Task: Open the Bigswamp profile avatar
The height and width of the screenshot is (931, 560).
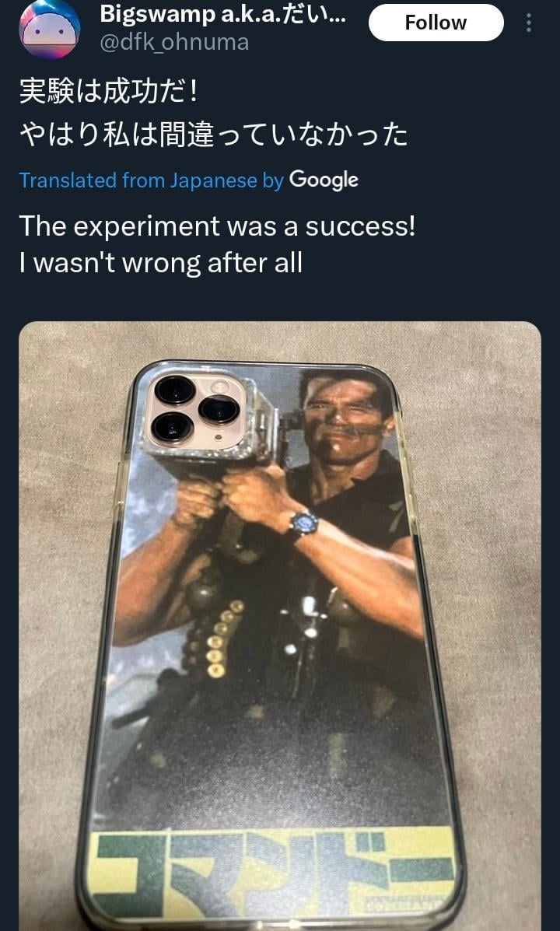Action: [50, 30]
